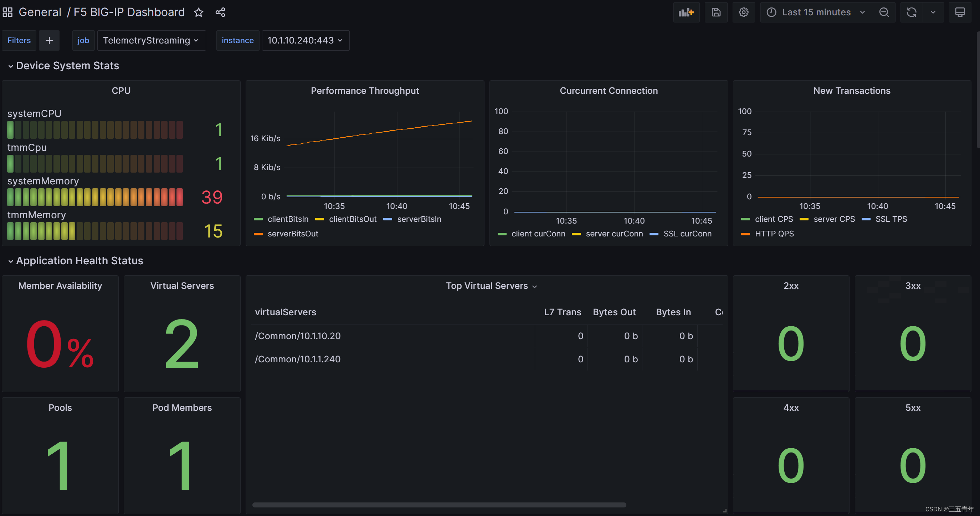The height and width of the screenshot is (516, 980).
Task: Sort table by L7 Trans column
Action: coord(562,312)
